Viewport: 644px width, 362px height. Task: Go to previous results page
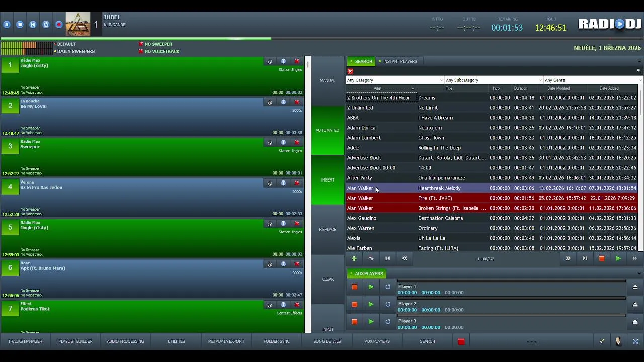coord(405,258)
